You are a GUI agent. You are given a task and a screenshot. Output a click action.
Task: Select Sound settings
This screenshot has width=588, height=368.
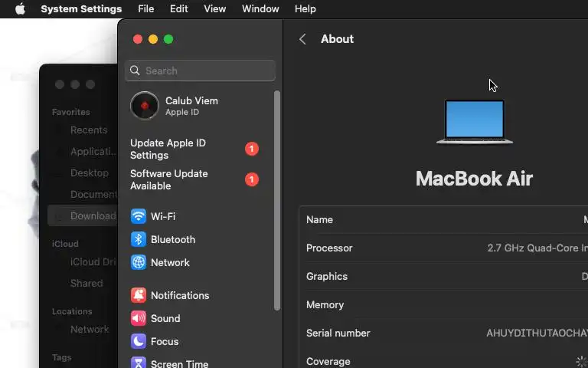pyautogui.click(x=165, y=318)
